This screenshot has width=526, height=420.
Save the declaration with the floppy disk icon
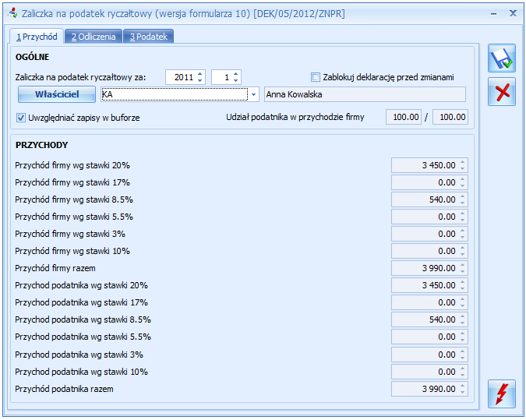coord(502,58)
